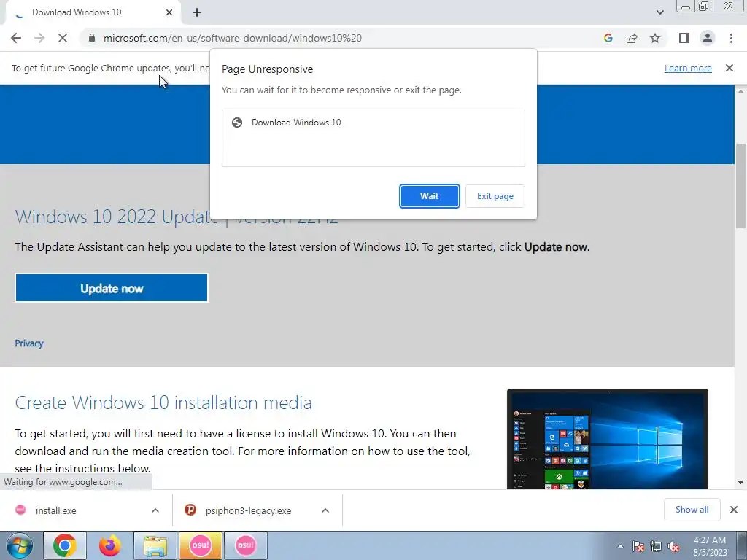
Task: Open the Chrome three-dot menu
Action: 731,38
